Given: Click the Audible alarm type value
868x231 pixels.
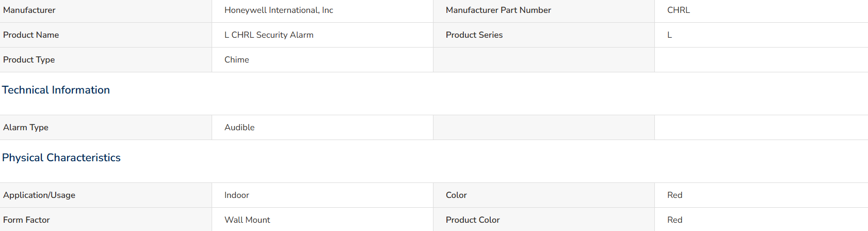Looking at the screenshot, I should click(x=239, y=128).
